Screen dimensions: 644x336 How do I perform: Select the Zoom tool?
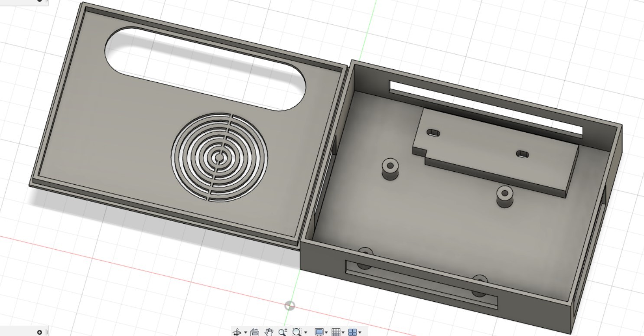pyautogui.click(x=283, y=333)
